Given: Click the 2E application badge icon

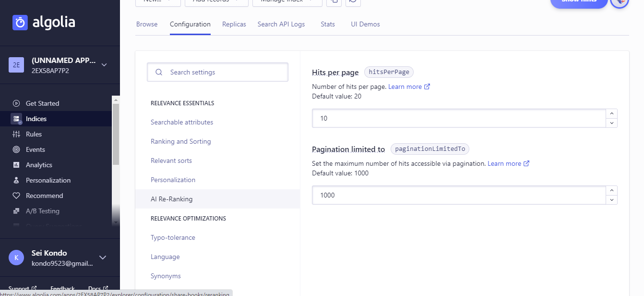Looking at the screenshot, I should [16, 65].
